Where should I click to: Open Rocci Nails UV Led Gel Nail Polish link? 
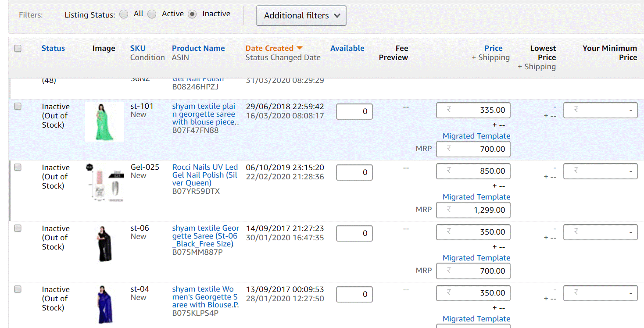[205, 175]
